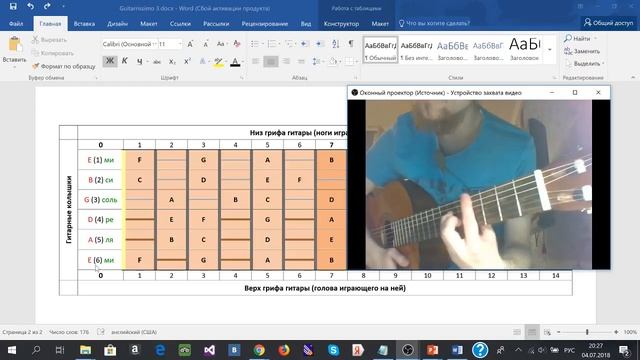Sort the selected text alphabetically
640x360 pixels.
point(336,44)
